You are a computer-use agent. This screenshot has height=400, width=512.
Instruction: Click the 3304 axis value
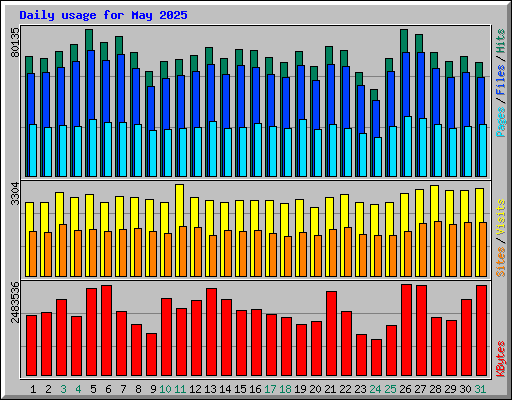pos(15,194)
